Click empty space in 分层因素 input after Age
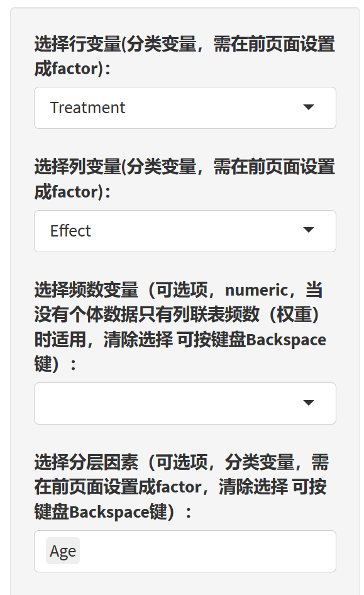This screenshot has width=364, height=595. pos(207,551)
